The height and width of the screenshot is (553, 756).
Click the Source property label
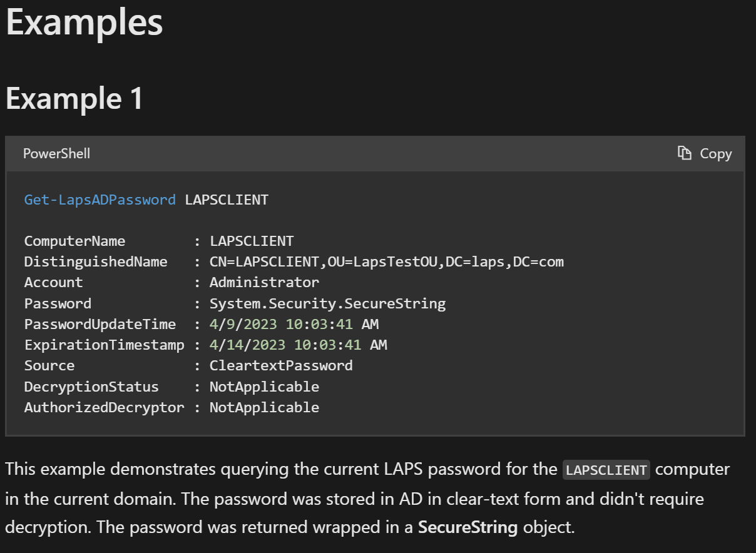(49, 366)
